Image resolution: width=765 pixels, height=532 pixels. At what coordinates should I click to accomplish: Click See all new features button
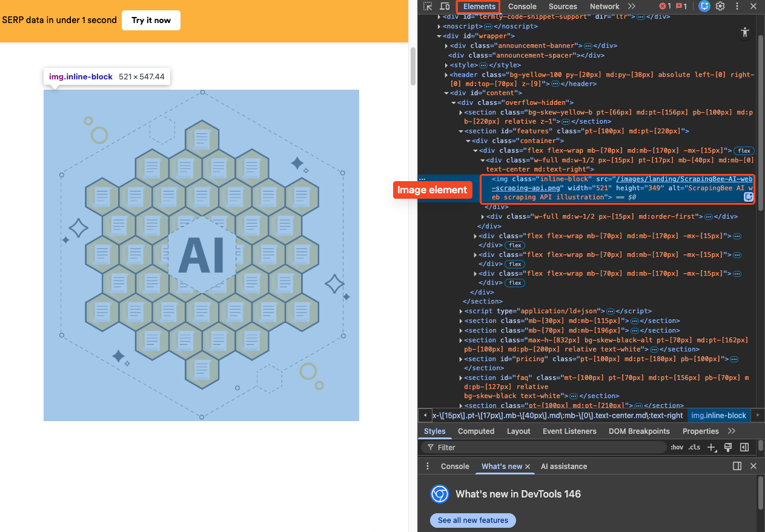(472, 520)
